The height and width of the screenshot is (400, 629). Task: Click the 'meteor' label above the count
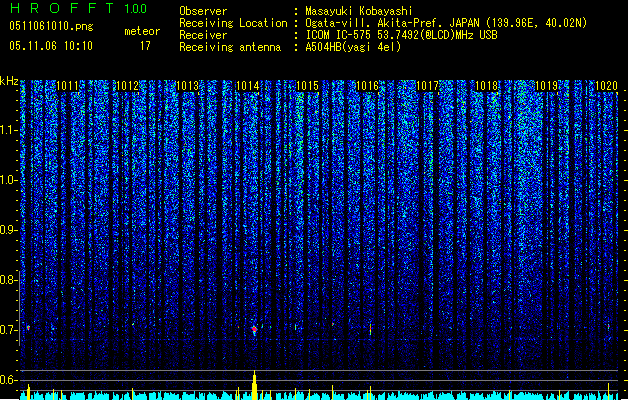point(142,31)
